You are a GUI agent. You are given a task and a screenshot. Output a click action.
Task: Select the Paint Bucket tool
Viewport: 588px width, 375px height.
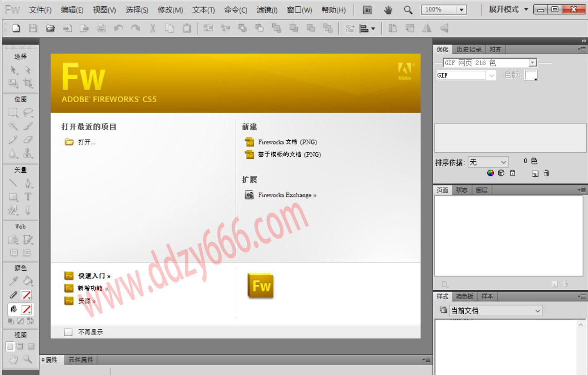pyautogui.click(x=28, y=281)
